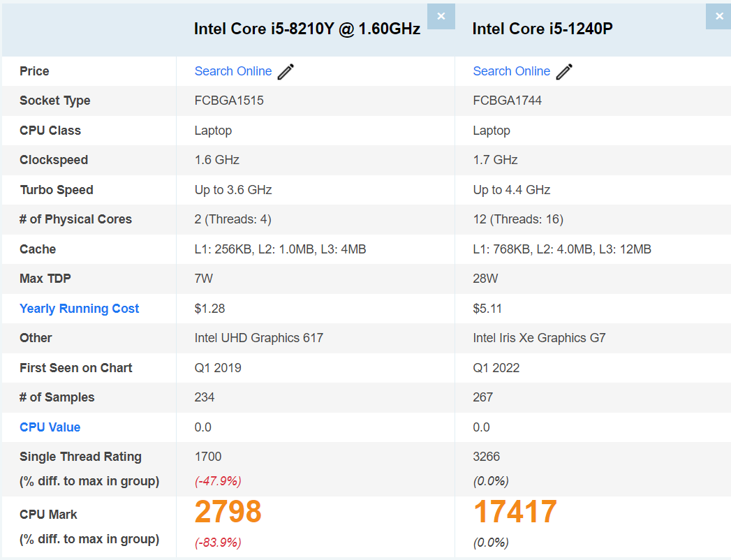The image size is (731, 560).
Task: Click the Q1 2019 first seen value
Action: [218, 368]
